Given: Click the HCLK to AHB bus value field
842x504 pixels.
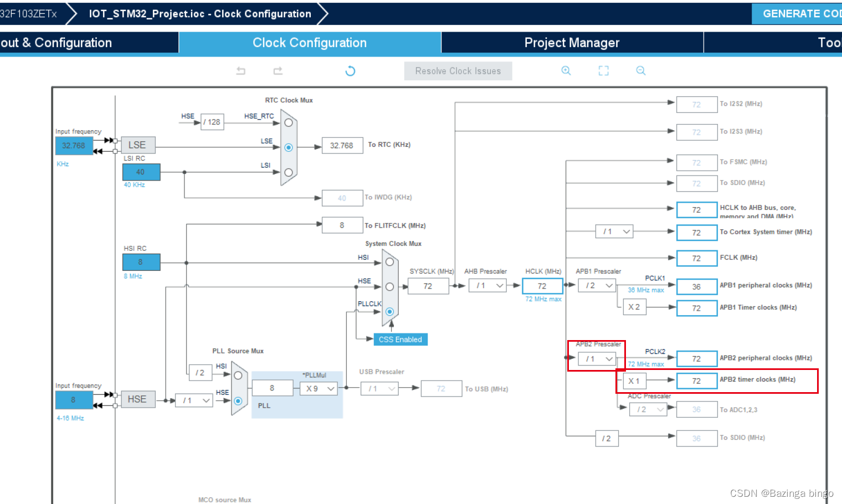Looking at the screenshot, I should click(697, 210).
